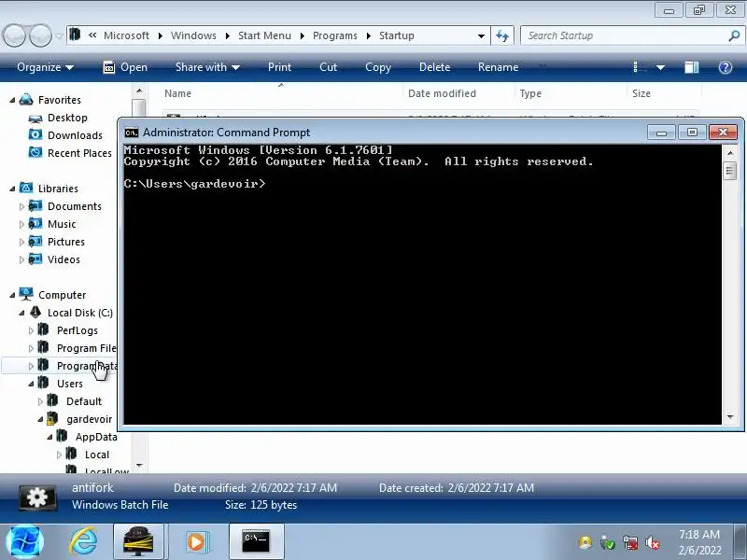The image size is (747, 560).
Task: Select Microsoft in the address breadcrumb
Action: coord(126,35)
